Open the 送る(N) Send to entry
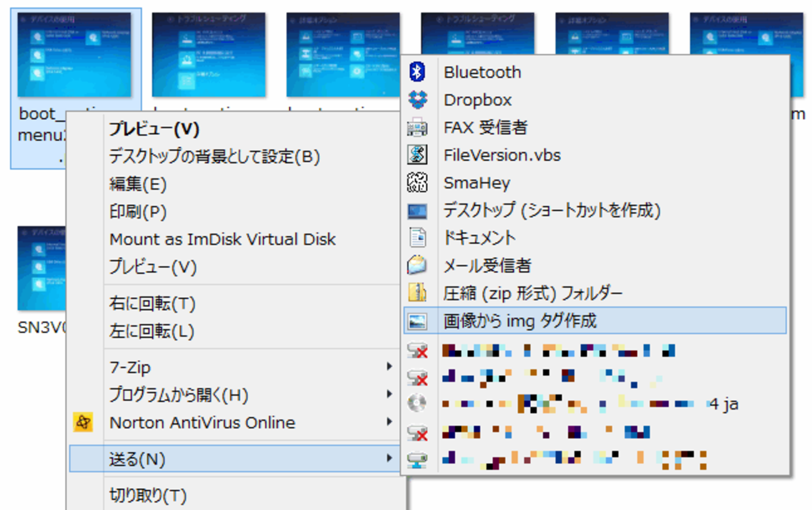Image resolution: width=812 pixels, height=510 pixels. pos(235,459)
